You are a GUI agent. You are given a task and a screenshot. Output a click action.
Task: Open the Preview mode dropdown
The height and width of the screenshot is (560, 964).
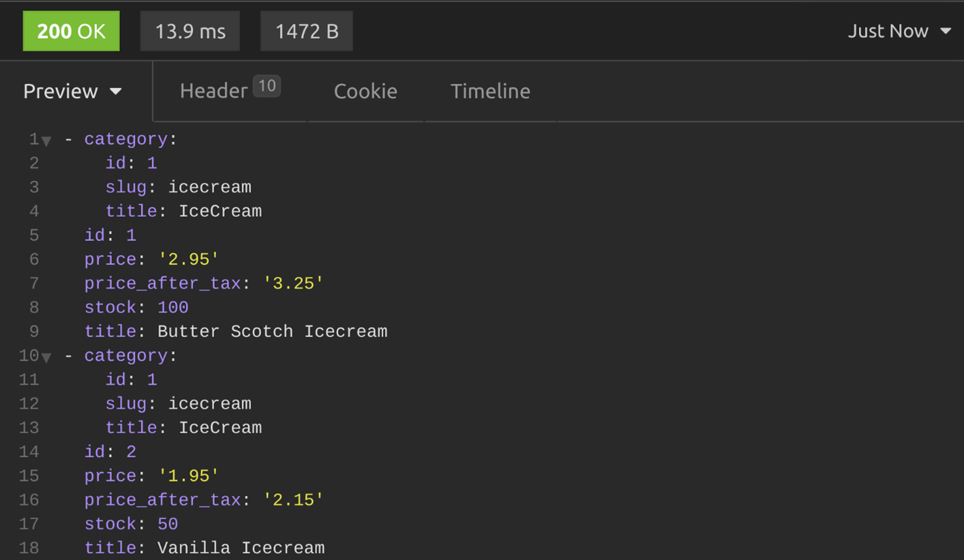pyautogui.click(x=72, y=91)
